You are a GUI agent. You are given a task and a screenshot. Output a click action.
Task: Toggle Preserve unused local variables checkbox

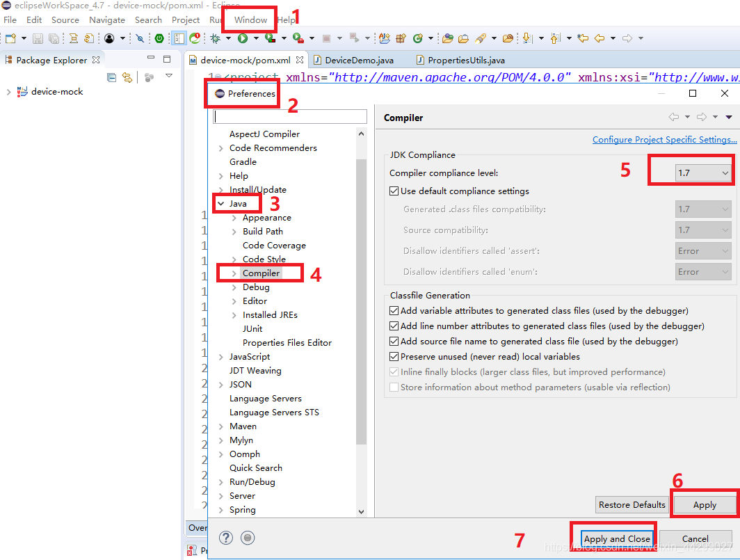(394, 356)
